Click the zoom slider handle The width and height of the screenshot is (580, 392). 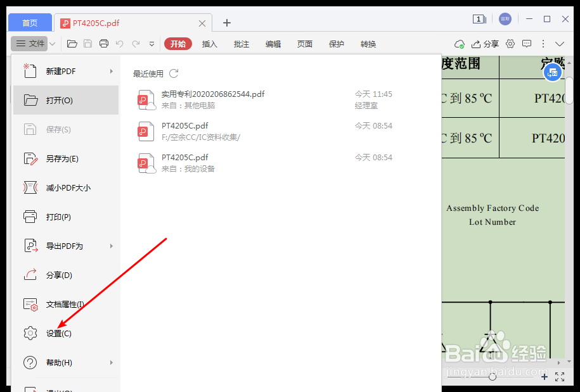coord(492,377)
